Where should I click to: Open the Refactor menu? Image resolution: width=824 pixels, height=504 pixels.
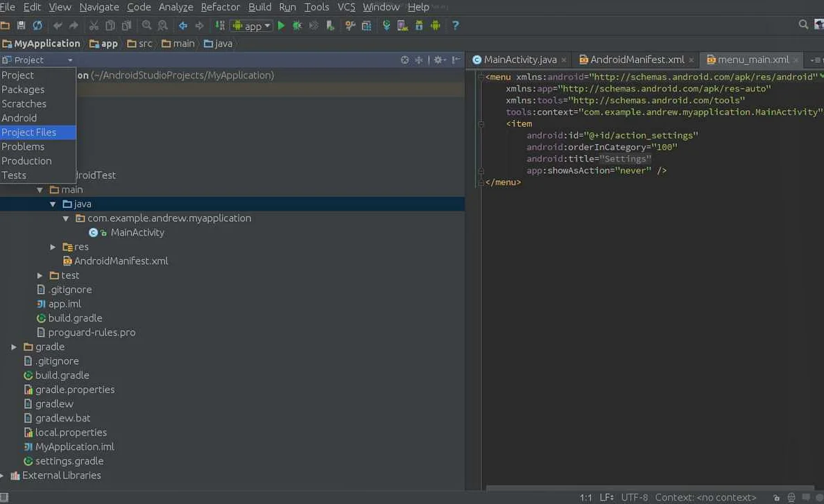click(x=220, y=7)
